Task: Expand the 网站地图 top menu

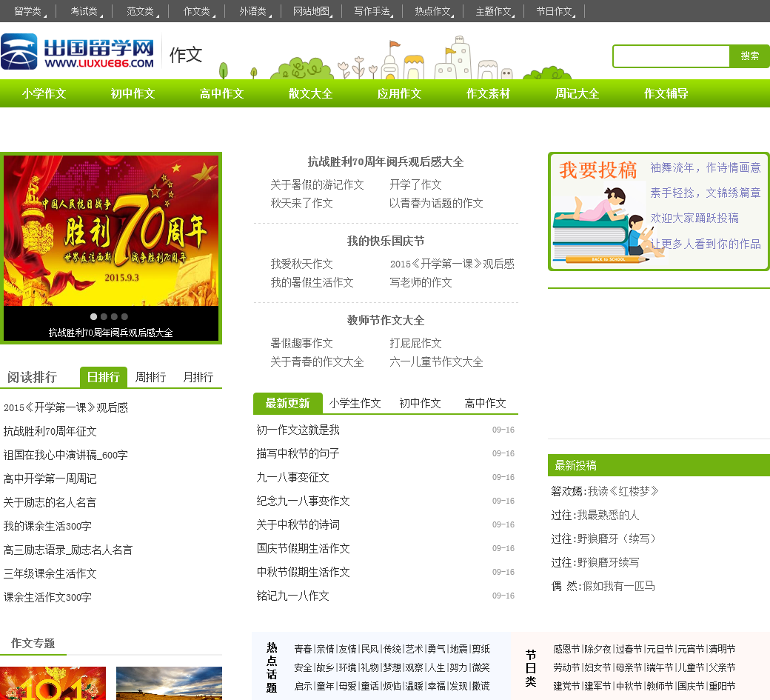Action: 312,11
